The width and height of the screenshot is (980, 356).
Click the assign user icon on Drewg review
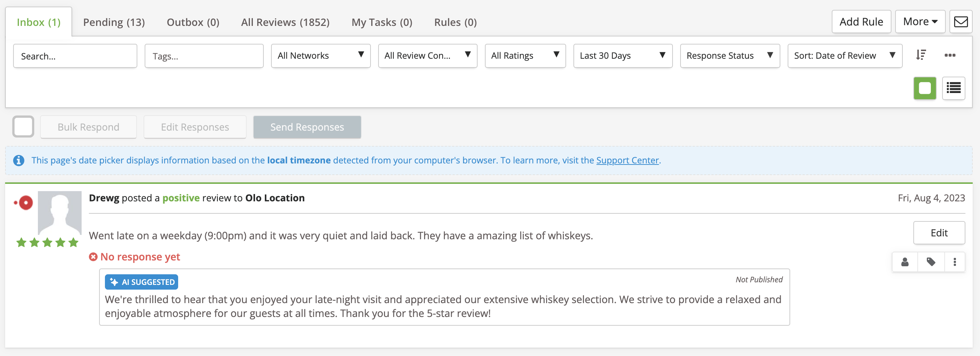[x=905, y=262]
